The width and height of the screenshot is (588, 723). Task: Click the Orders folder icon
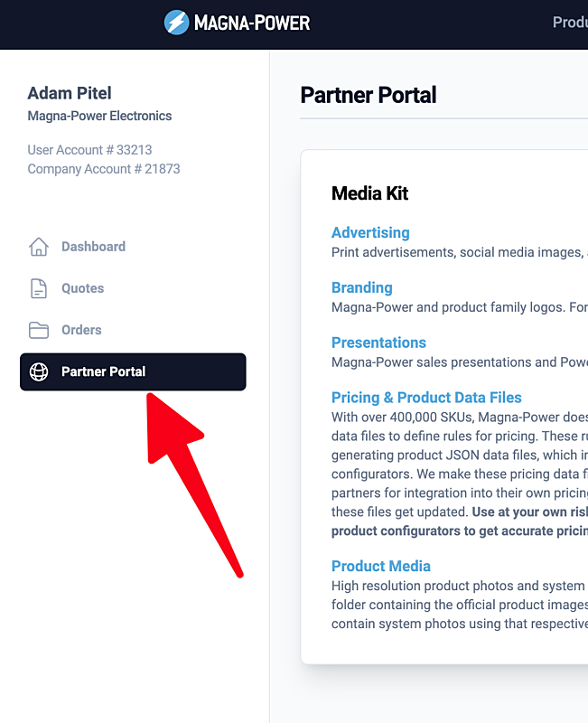39,330
